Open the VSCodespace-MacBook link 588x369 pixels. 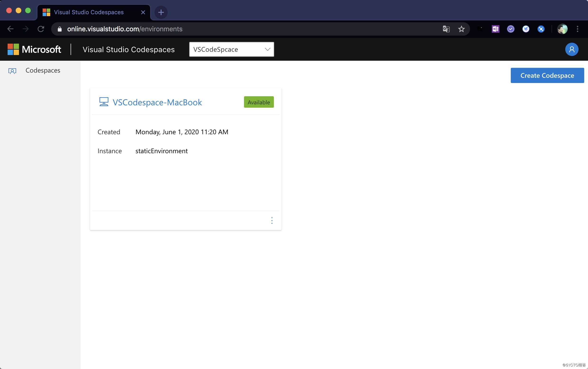(x=157, y=102)
